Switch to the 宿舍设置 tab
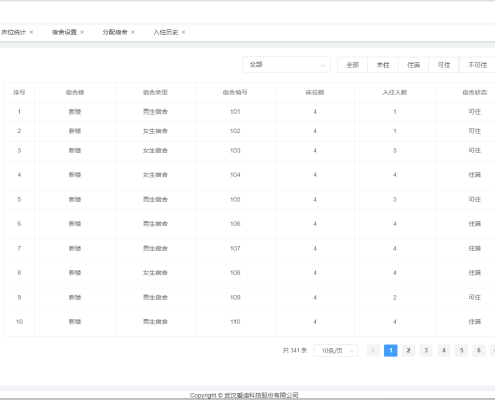The height and width of the screenshot is (400, 495). pyautogui.click(x=64, y=32)
